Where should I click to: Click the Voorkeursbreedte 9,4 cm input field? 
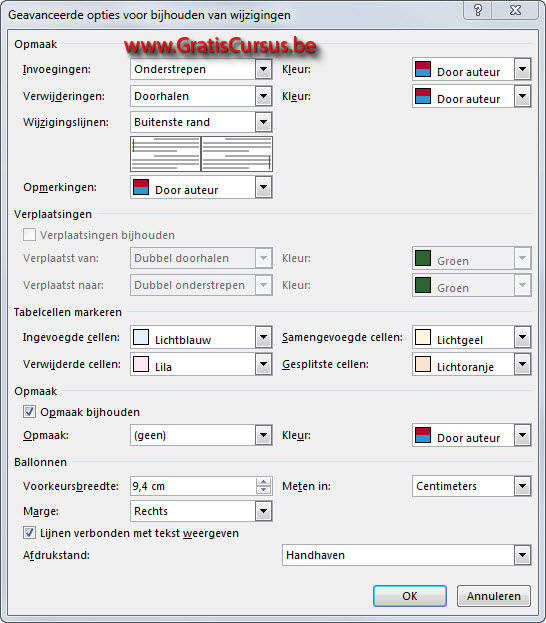point(193,486)
